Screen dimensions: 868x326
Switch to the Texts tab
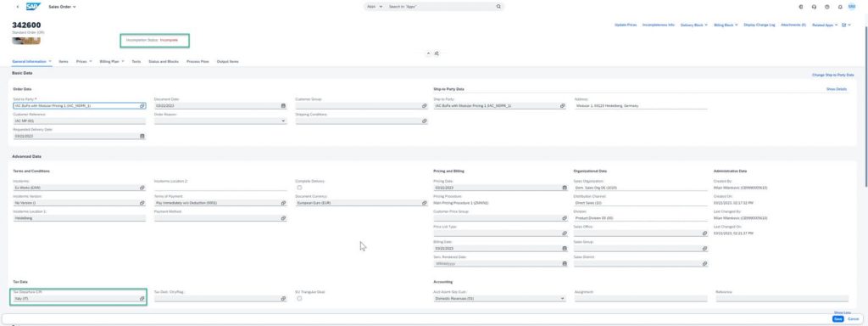[136, 61]
